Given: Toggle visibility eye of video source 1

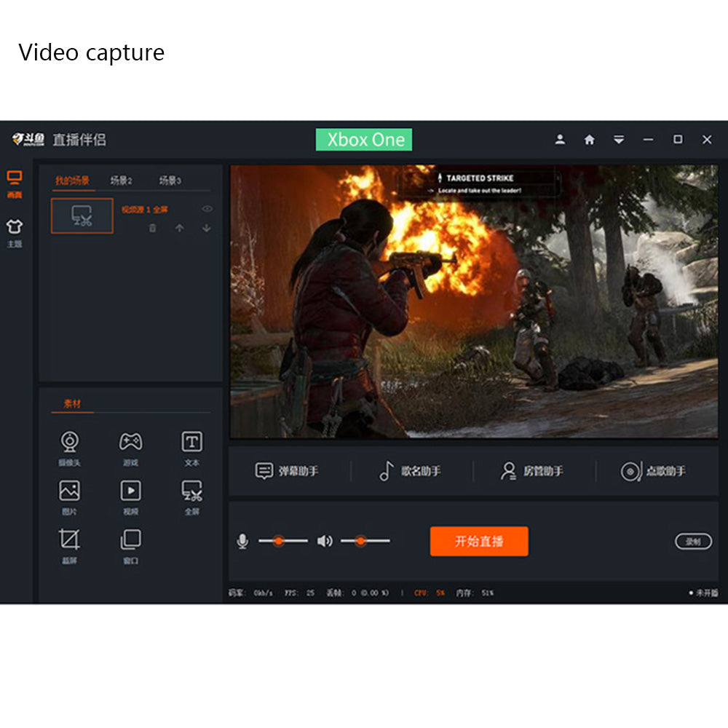Looking at the screenshot, I should click(x=207, y=209).
